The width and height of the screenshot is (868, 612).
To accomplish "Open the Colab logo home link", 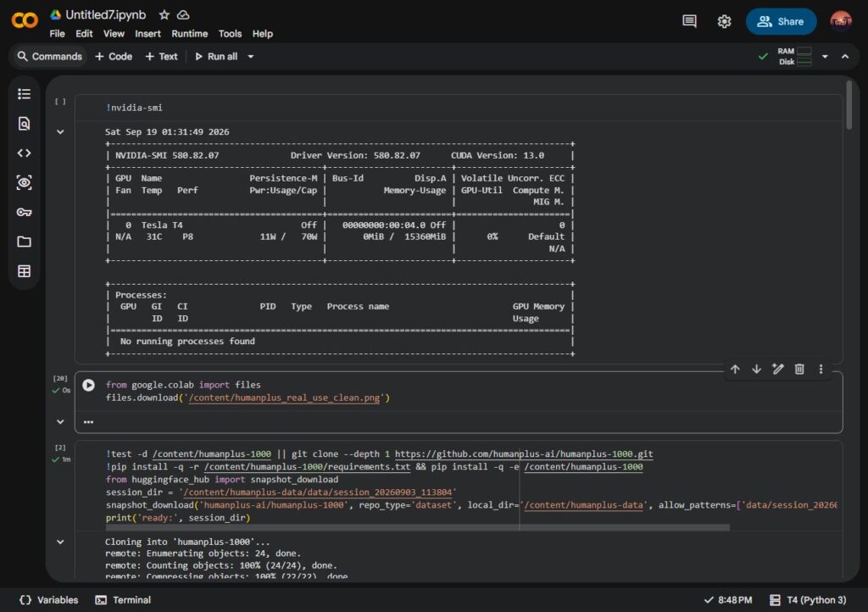I will tap(25, 20).
